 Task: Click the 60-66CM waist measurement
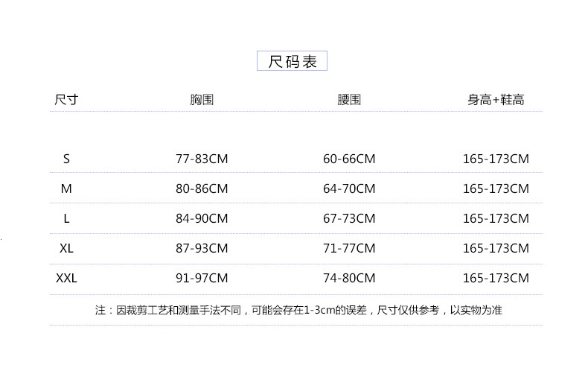click(x=349, y=159)
